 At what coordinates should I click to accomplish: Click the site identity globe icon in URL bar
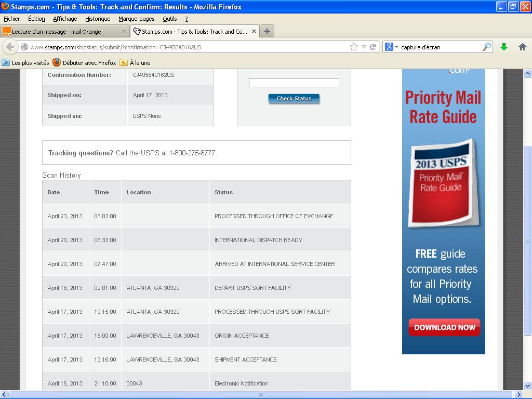pyautogui.click(x=24, y=47)
